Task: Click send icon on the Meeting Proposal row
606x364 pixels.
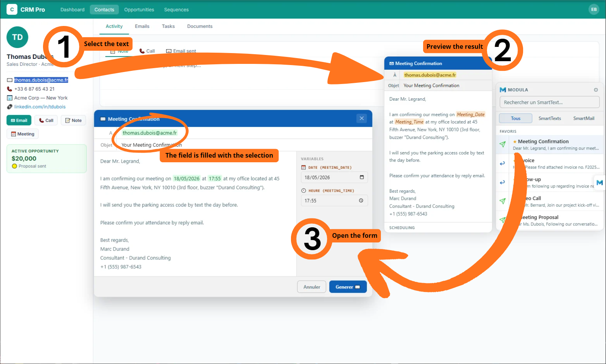Action: [503, 220]
